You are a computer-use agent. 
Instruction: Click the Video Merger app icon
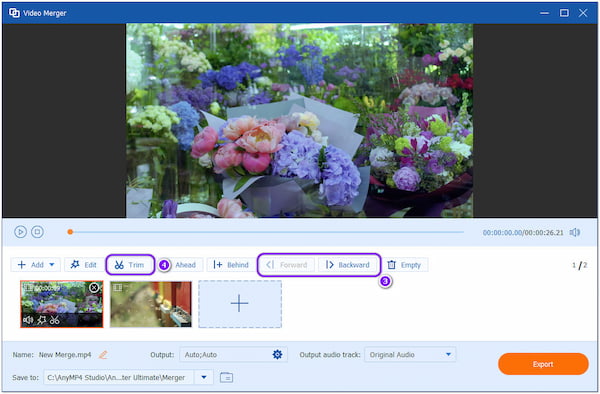(x=14, y=13)
